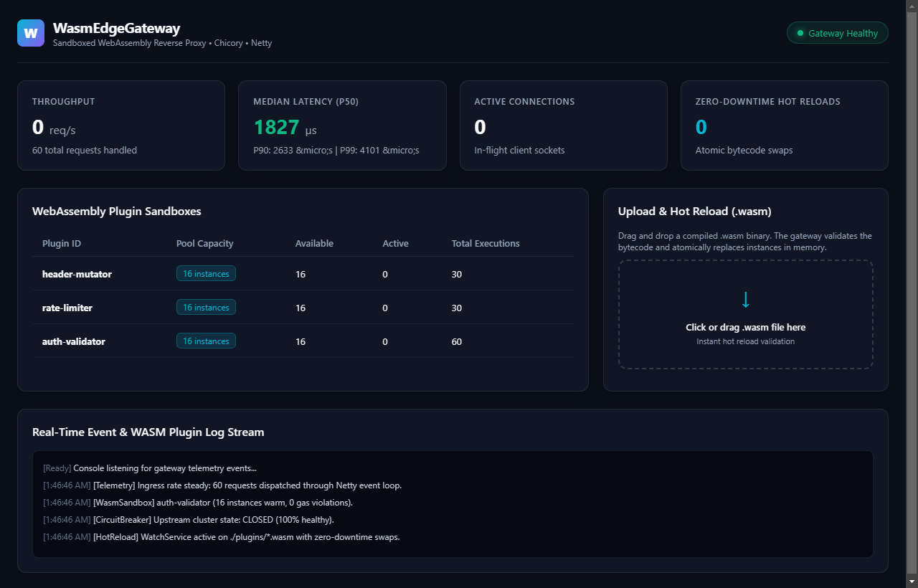Click "In-flight client sockets" caption

(519, 151)
